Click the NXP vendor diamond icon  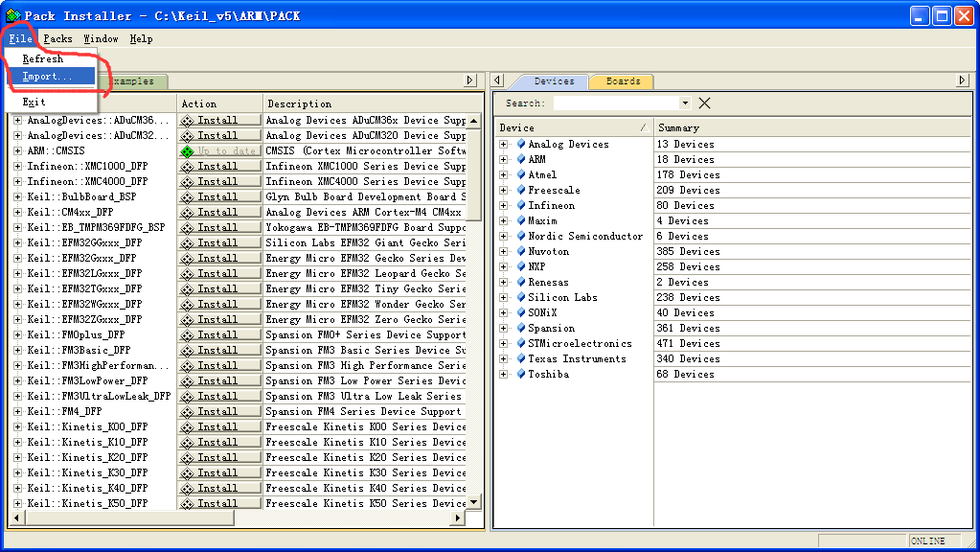[x=520, y=266]
